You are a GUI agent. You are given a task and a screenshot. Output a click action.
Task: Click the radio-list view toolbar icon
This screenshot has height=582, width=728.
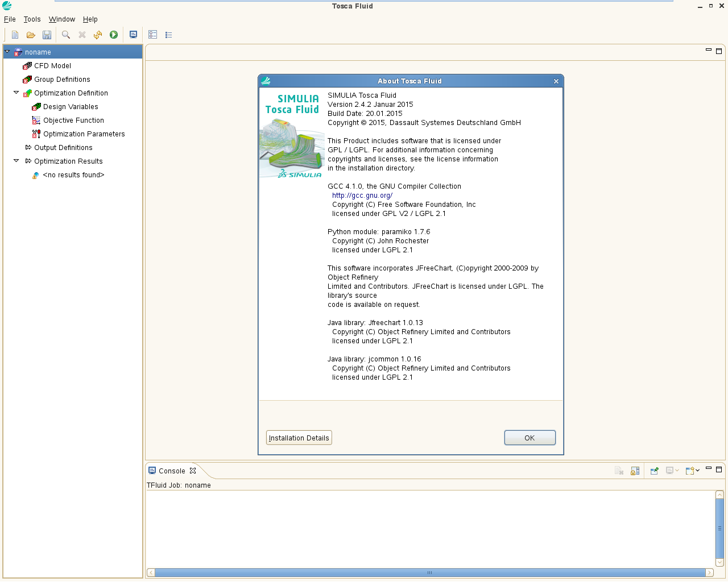[x=152, y=35]
